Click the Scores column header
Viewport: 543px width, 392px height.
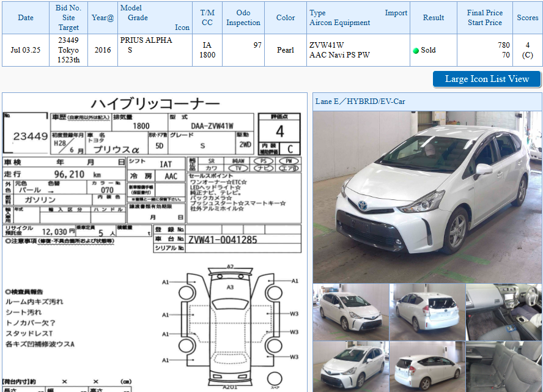click(x=528, y=18)
